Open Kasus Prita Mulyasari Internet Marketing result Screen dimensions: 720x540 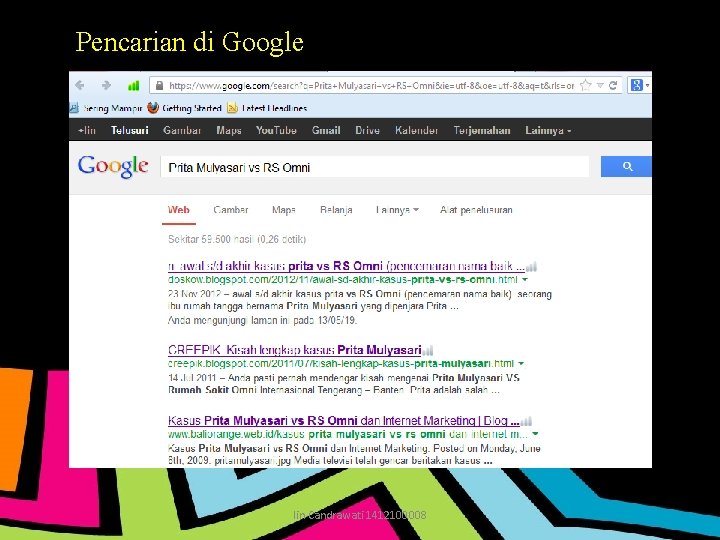(x=343, y=421)
